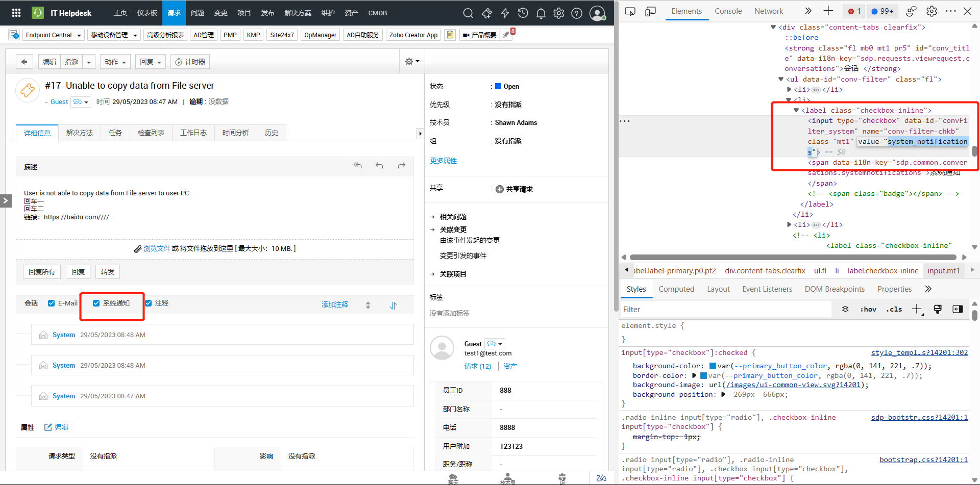The image size is (980, 485).
Task: Click forward arrow icon in description
Action: (x=402, y=165)
